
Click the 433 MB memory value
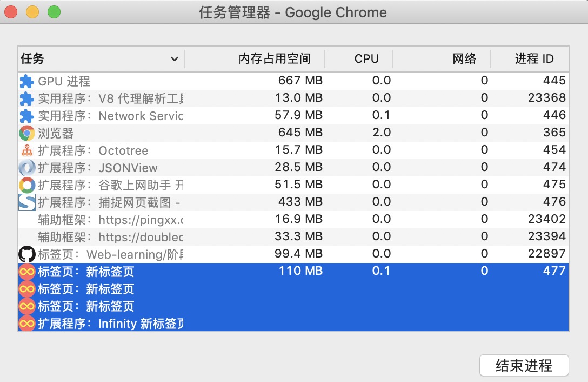click(300, 201)
